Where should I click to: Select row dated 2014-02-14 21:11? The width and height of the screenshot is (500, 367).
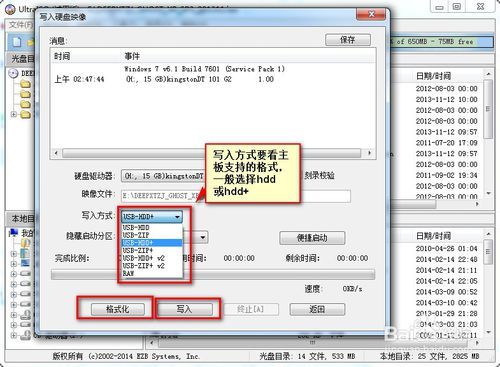coord(447,270)
